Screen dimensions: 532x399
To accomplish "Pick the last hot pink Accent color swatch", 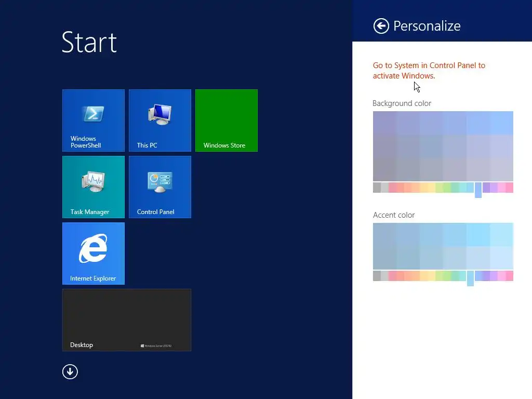I will (509, 276).
